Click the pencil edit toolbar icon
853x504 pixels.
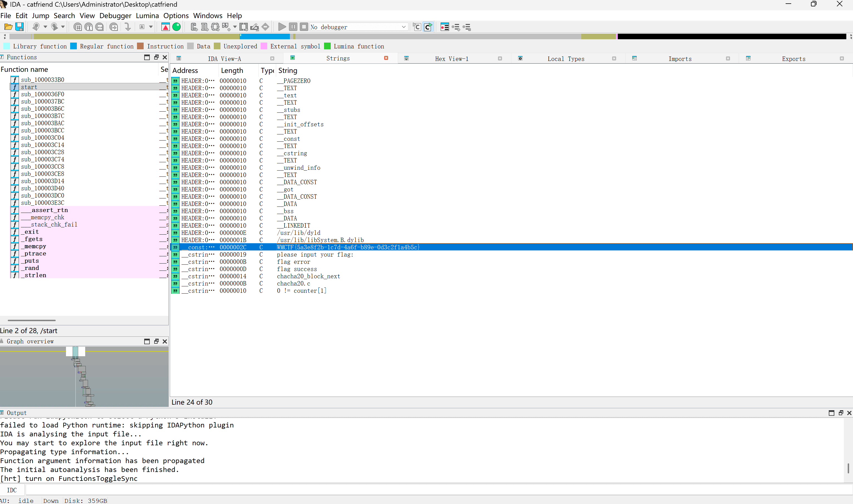254,27
